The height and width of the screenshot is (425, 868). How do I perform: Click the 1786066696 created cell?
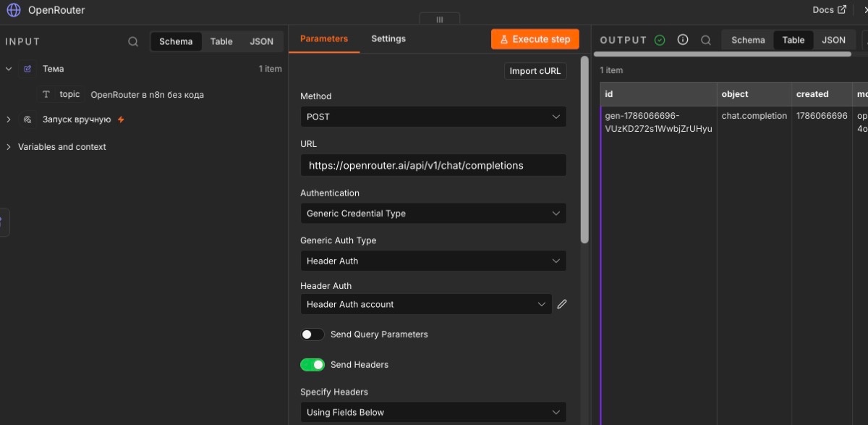coord(822,116)
